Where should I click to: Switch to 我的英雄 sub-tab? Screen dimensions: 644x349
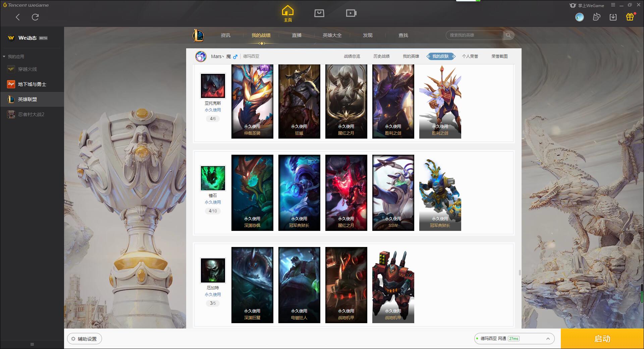[411, 56]
